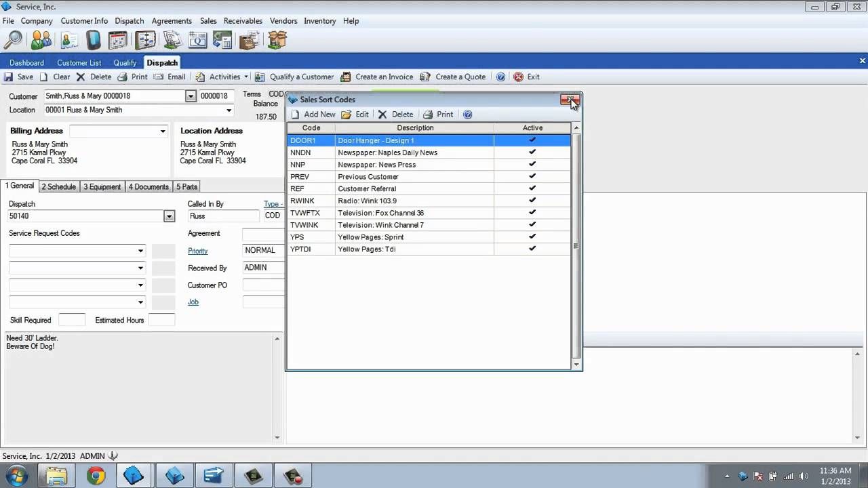Open the inventory boxes toolbar icon
868x488 pixels.
point(277,40)
